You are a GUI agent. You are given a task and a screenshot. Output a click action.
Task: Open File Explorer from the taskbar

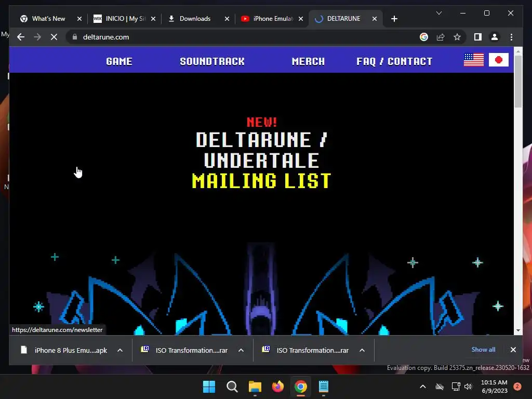[x=255, y=387]
